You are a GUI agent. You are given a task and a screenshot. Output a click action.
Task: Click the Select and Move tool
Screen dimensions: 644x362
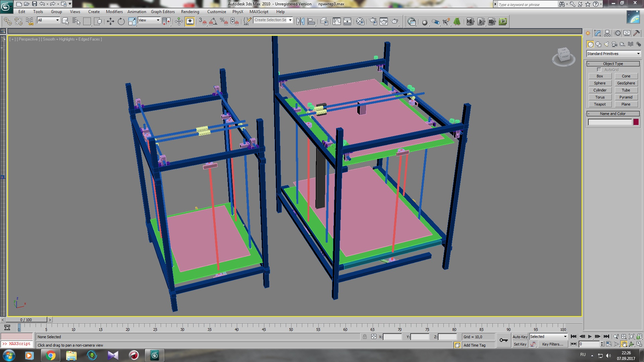[x=110, y=21]
